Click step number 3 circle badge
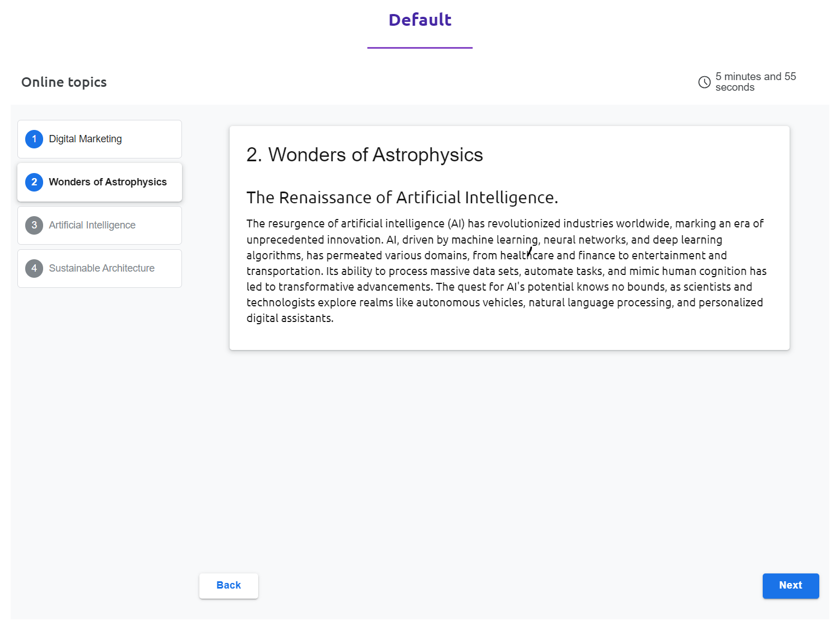Viewport: 840px width, 630px height. pyautogui.click(x=34, y=225)
